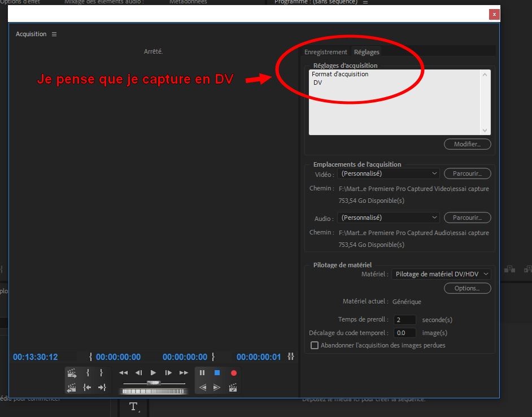Image resolution: width=532 pixels, height=417 pixels.
Task: Click the Play button in transport controls
Action: point(153,373)
